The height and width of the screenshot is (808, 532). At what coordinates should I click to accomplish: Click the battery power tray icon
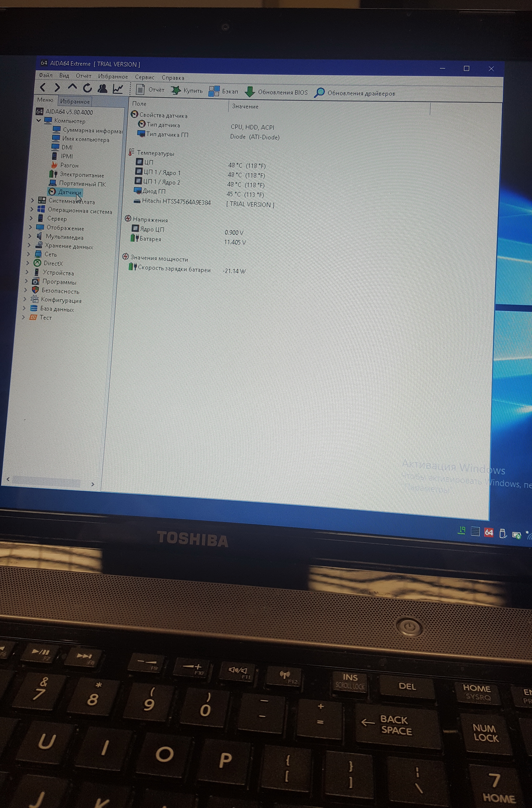(517, 535)
